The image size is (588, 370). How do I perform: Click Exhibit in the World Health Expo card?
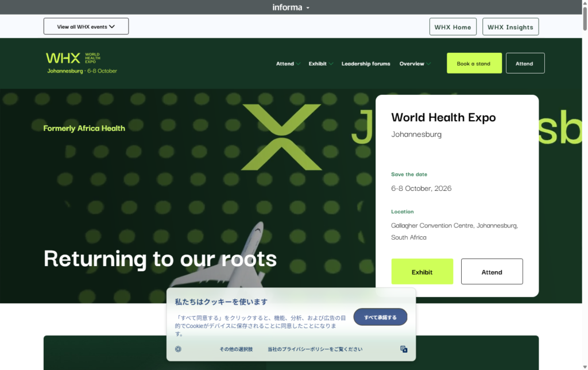click(422, 271)
